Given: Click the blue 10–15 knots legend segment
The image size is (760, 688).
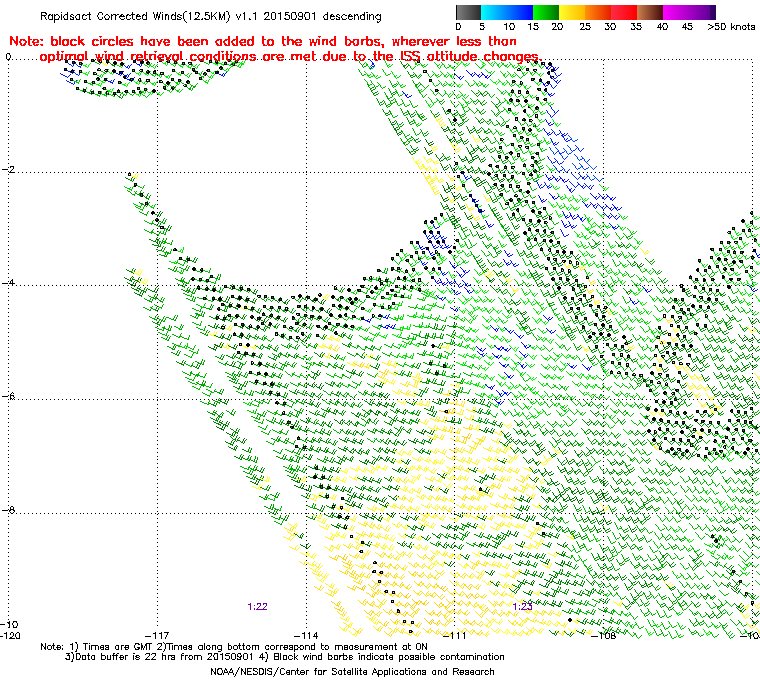Looking at the screenshot, I should pos(520,12).
